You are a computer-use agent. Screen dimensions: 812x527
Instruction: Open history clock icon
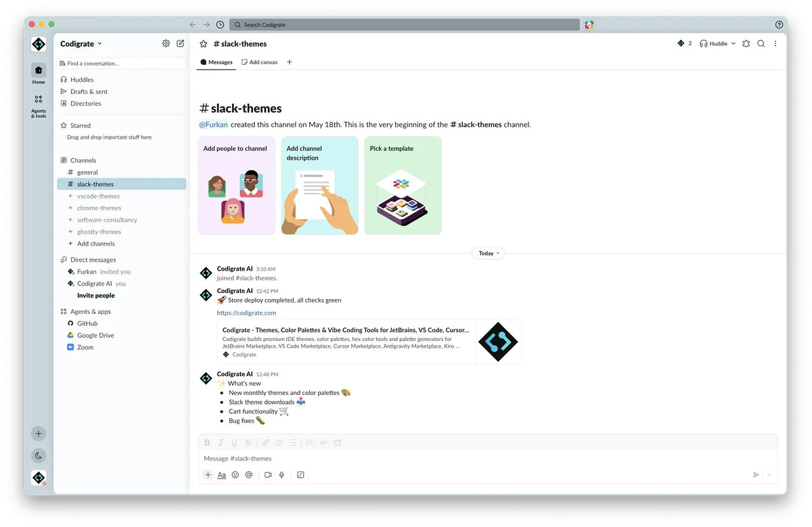tap(220, 24)
